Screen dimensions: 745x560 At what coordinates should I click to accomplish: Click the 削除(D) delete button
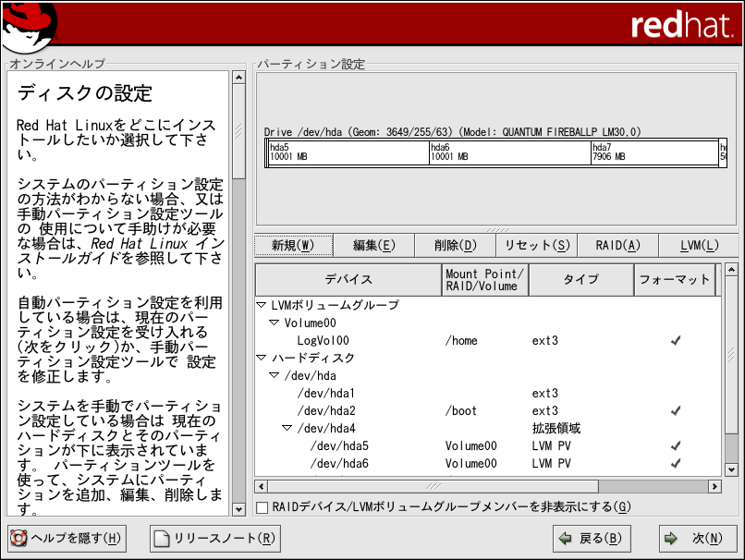point(455,245)
